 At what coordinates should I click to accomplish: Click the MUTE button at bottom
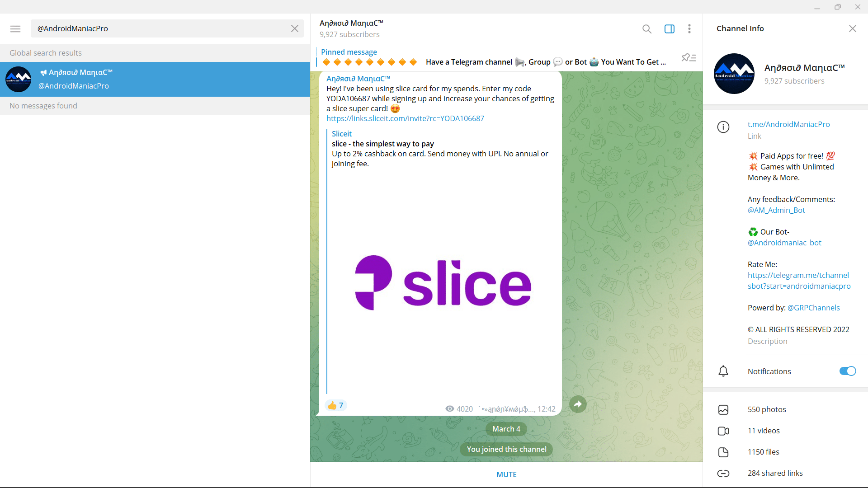pos(505,474)
